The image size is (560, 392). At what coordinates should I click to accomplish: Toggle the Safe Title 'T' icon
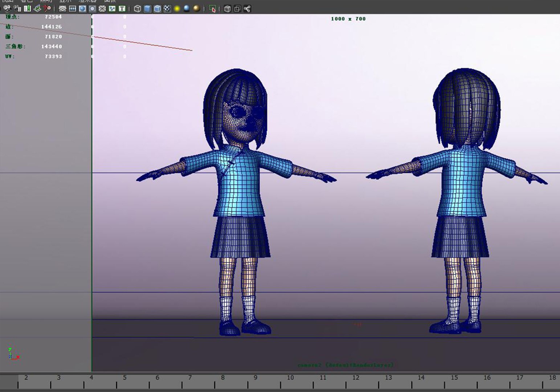[122, 8]
